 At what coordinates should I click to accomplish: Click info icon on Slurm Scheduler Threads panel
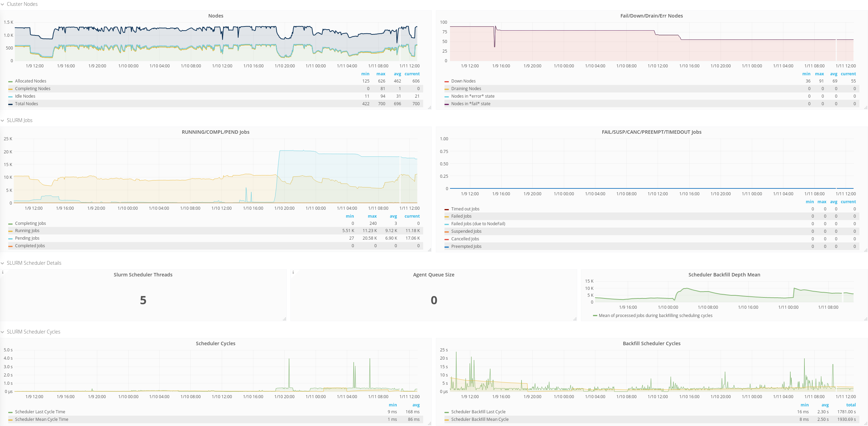pyautogui.click(x=3, y=272)
